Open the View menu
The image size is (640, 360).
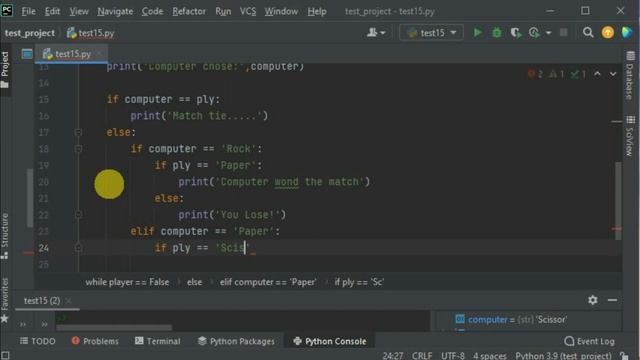78,11
